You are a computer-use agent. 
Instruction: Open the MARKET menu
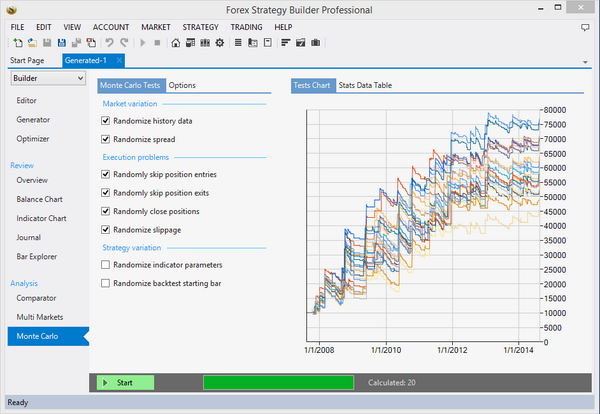156,27
